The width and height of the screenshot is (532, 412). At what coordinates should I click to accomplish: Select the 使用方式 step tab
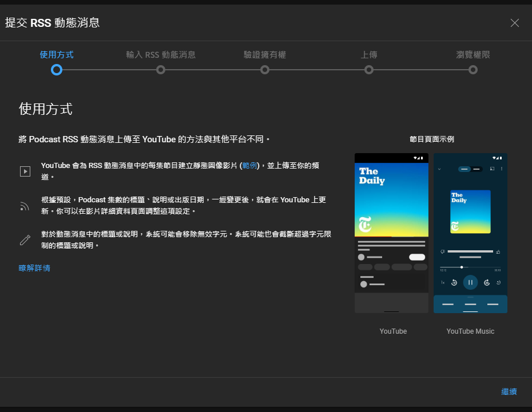57,54
